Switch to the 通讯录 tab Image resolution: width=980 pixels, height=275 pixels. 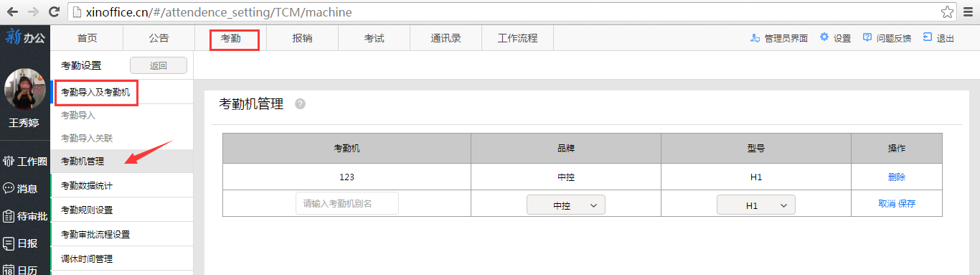pos(446,39)
